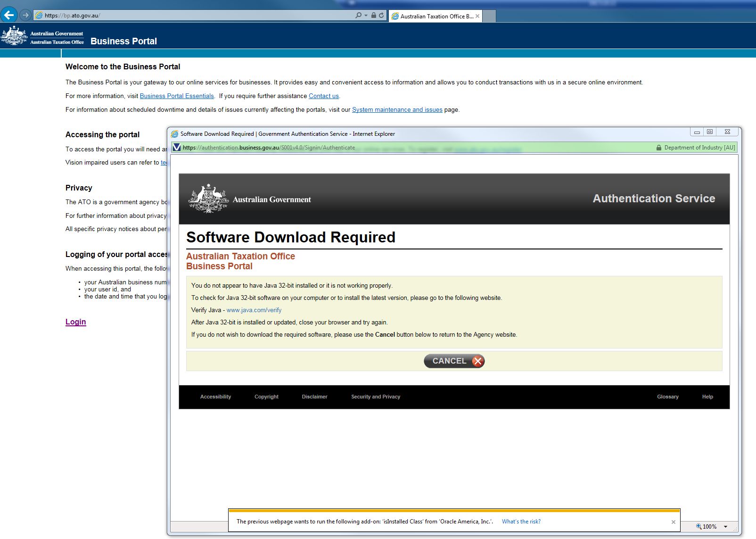Screen dimensions: 756x539
Task: Open Business Portal Essentials link
Action: click(177, 96)
